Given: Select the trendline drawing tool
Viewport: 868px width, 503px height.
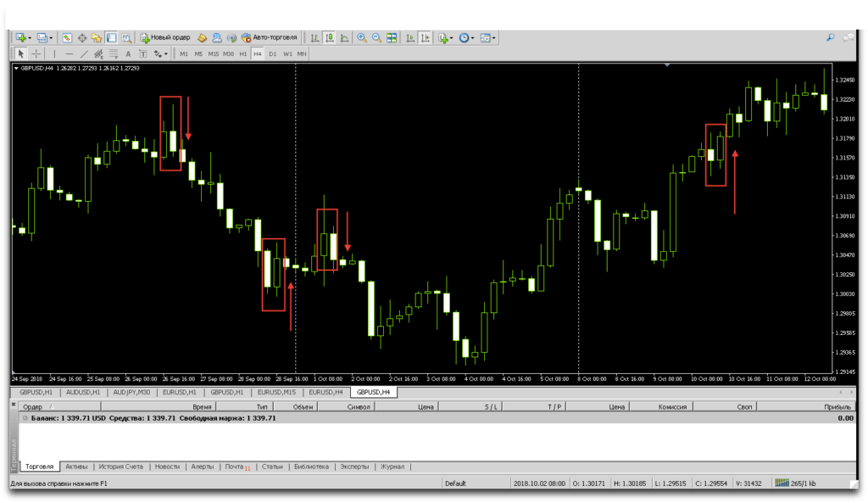Looking at the screenshot, I should tap(84, 53).
